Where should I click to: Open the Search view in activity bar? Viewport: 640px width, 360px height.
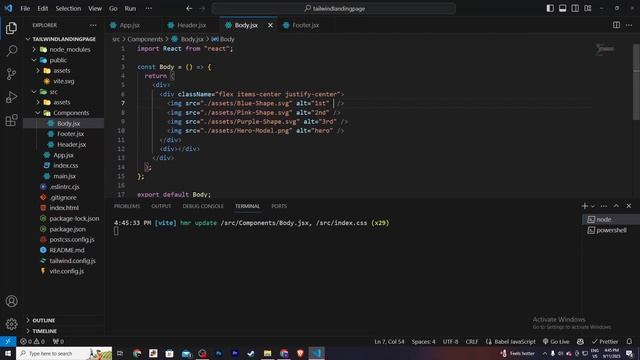(x=11, y=51)
